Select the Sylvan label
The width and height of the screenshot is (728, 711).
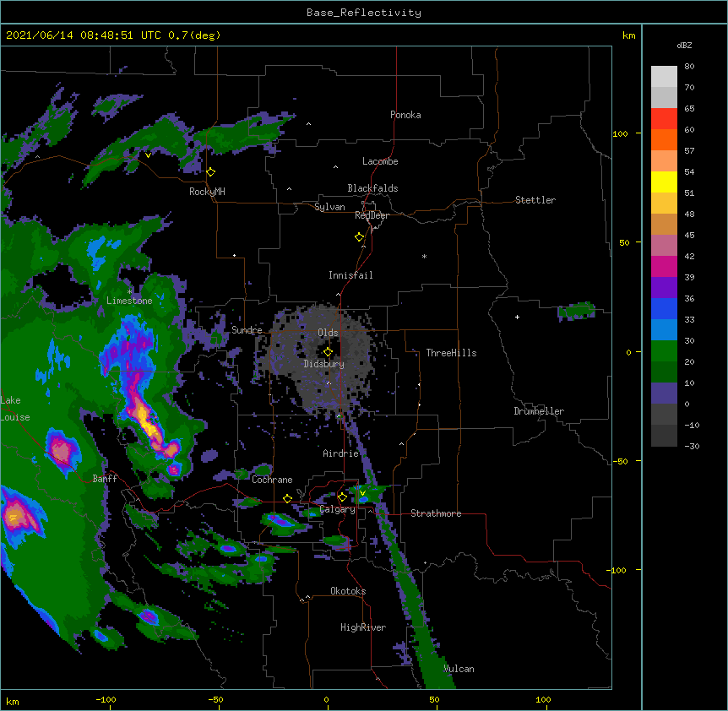click(x=329, y=207)
